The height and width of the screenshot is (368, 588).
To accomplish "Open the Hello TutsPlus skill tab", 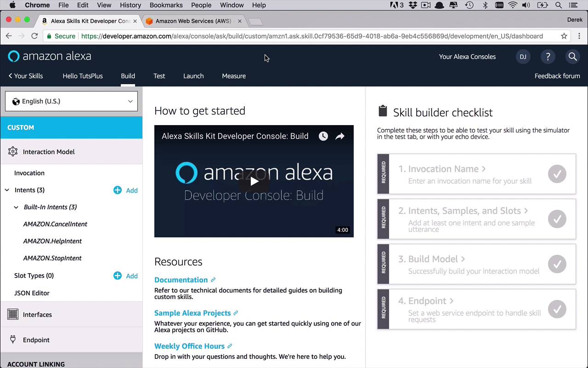I will coord(83,76).
